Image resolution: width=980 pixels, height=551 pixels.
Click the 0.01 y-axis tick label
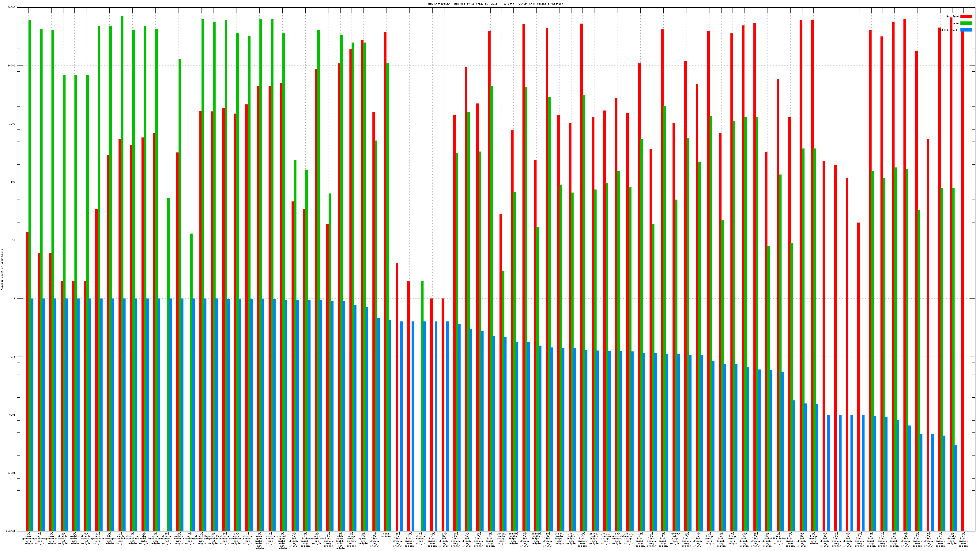pos(13,415)
